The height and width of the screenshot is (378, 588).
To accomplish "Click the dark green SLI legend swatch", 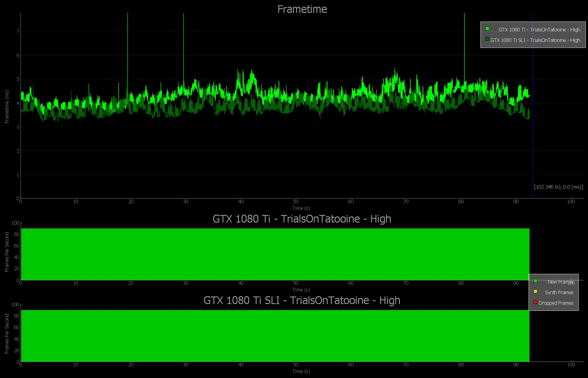I will click(487, 39).
